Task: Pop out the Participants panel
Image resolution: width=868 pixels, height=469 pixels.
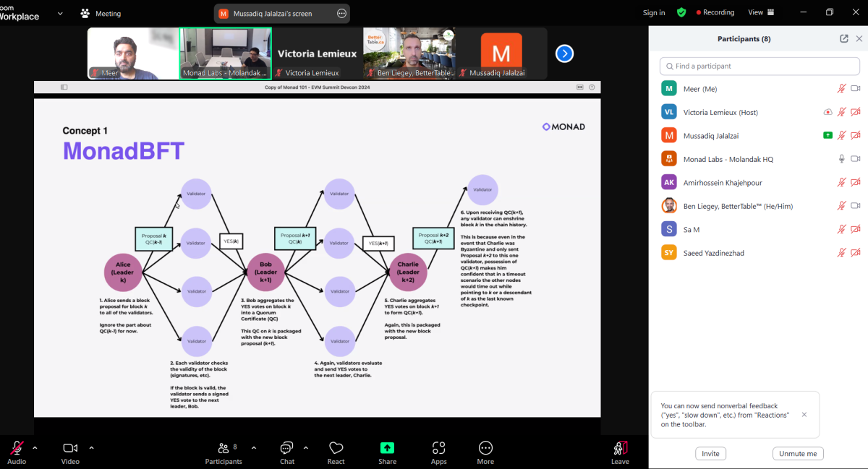Action: click(x=843, y=39)
